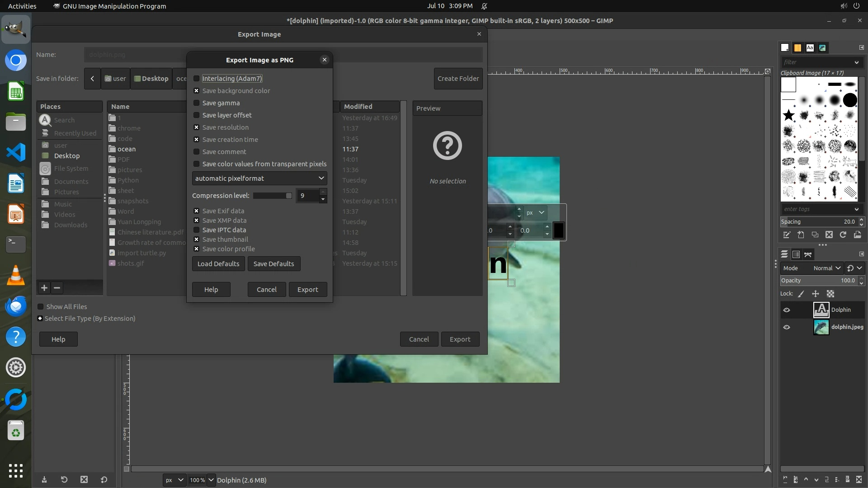Click Export in PNG dialog

[307, 290]
